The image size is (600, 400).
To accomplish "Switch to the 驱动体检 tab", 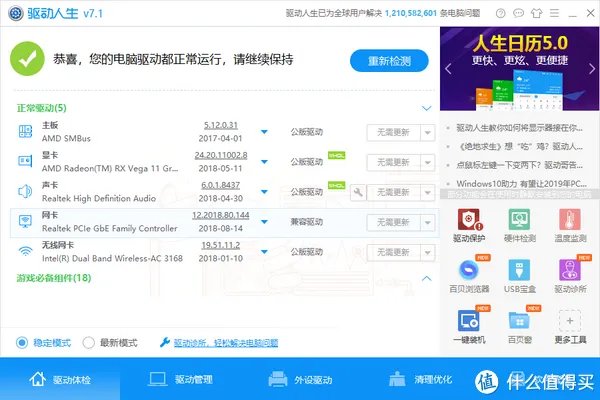I will pos(60,379).
